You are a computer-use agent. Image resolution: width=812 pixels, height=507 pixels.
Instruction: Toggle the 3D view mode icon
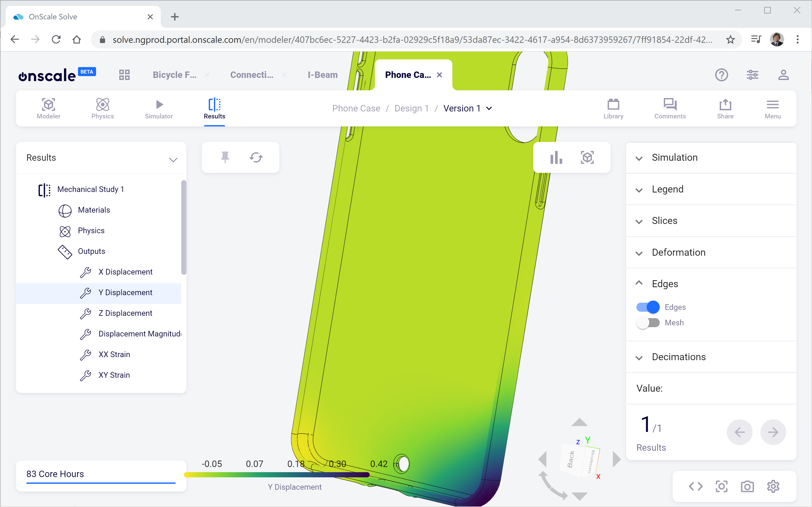point(587,157)
